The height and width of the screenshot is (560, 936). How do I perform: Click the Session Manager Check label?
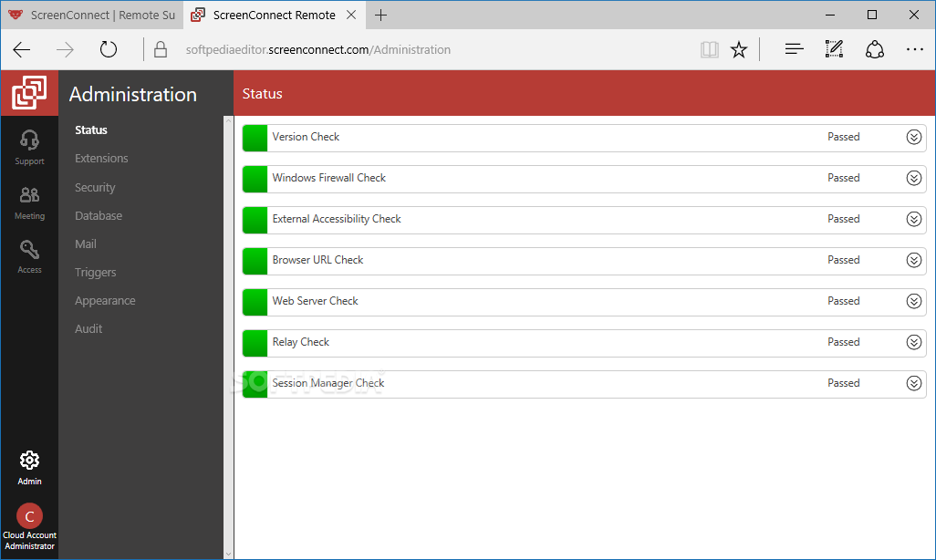click(328, 383)
